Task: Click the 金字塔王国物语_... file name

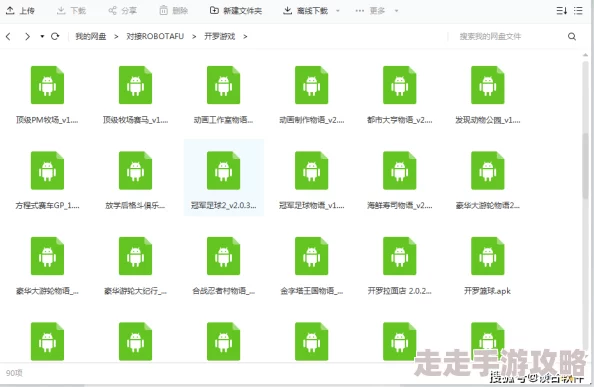Action: coord(311,291)
